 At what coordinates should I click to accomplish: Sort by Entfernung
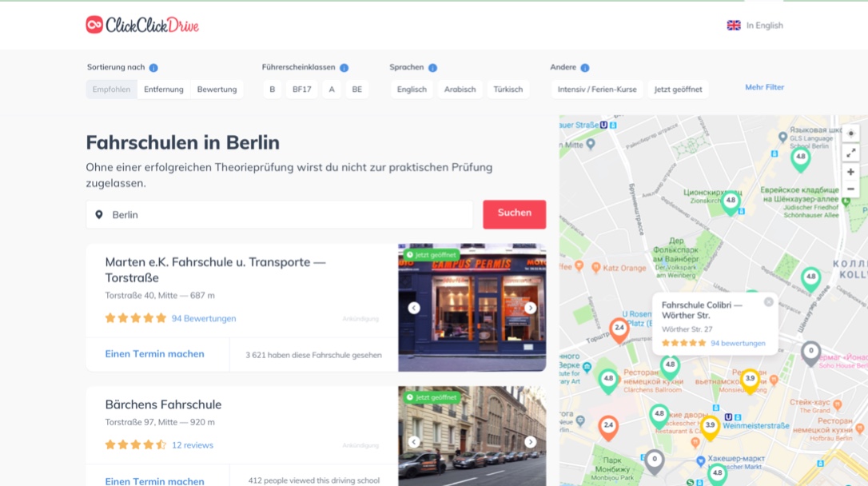click(163, 89)
